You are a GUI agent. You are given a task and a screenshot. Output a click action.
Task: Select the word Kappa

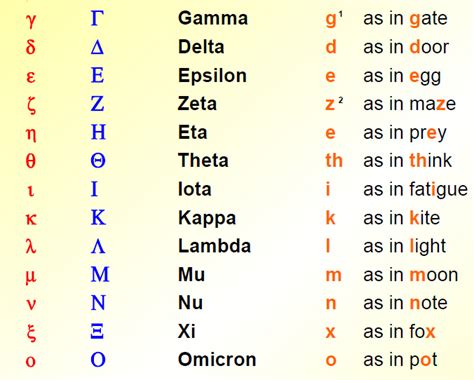click(x=207, y=219)
